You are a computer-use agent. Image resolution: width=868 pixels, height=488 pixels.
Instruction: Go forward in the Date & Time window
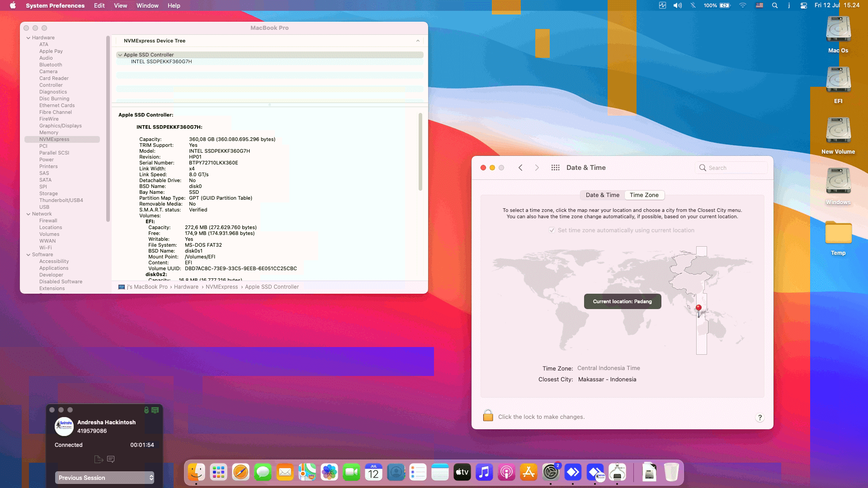(537, 168)
